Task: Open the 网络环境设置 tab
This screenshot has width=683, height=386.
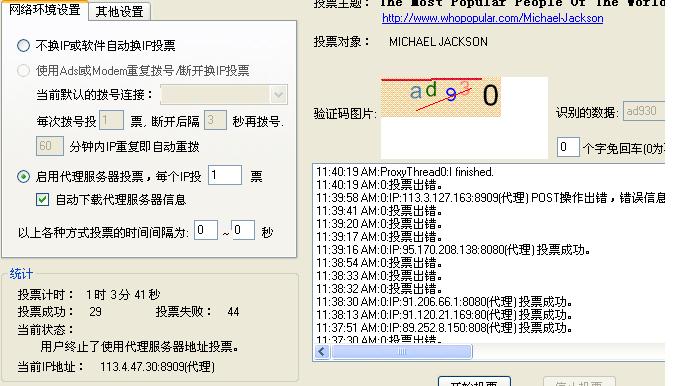Action: [45, 10]
